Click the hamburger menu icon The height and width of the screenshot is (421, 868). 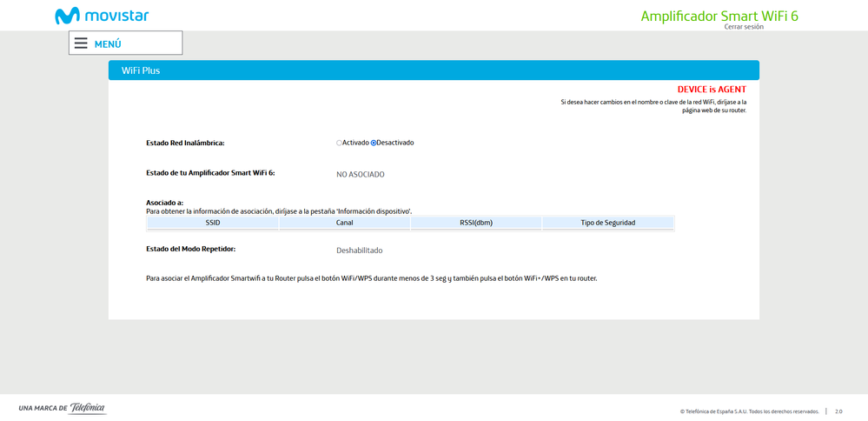pyautogui.click(x=81, y=43)
